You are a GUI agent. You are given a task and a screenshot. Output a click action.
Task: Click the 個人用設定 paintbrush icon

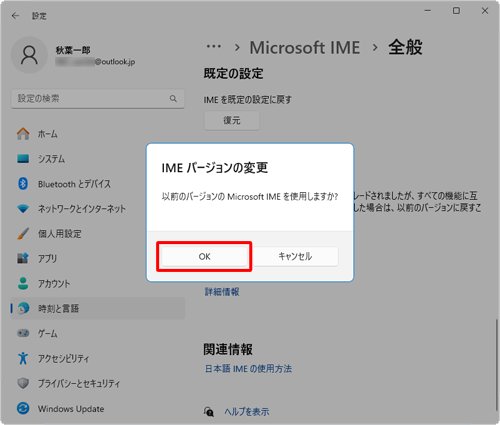pos(23,234)
